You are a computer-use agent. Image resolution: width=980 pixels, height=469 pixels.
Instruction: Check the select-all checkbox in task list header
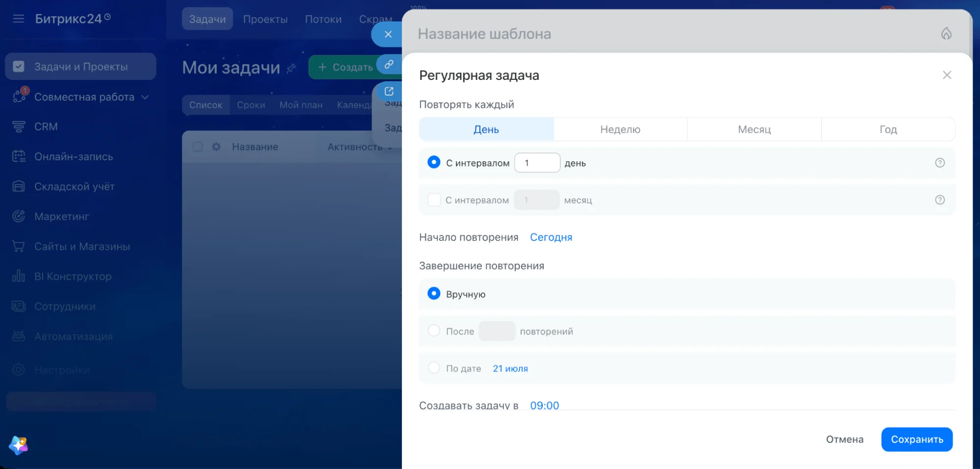coord(198,147)
